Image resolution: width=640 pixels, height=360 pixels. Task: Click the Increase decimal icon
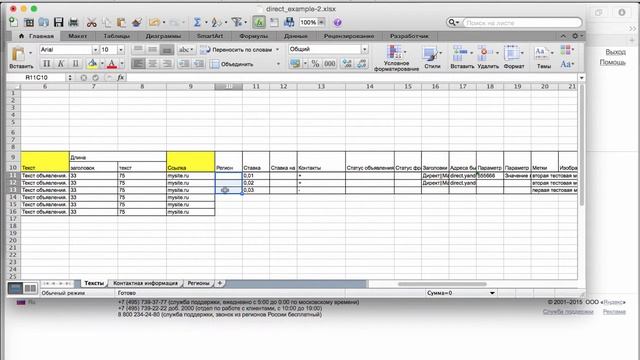coord(347,63)
